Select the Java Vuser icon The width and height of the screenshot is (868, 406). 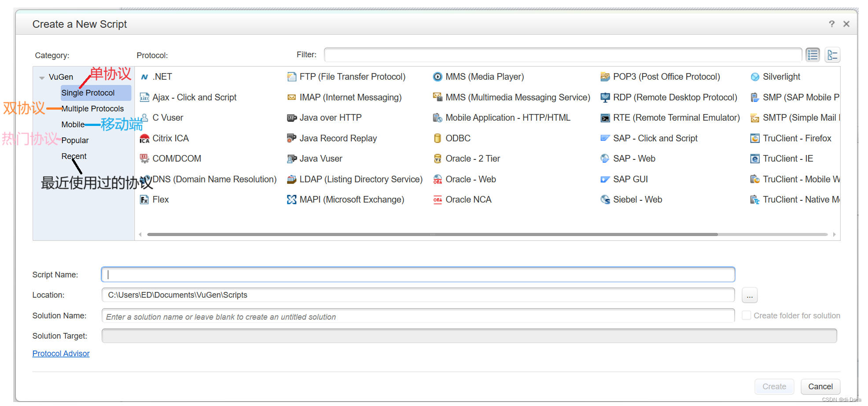tap(291, 159)
